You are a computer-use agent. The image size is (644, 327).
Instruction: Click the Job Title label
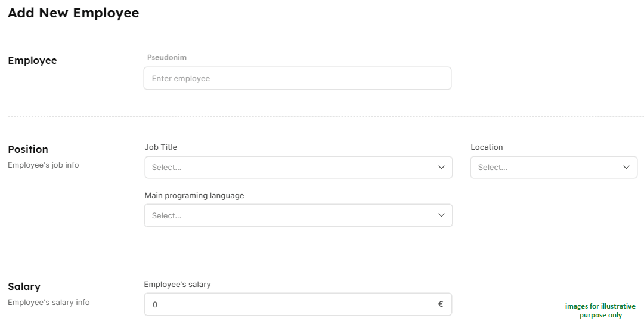(x=161, y=147)
